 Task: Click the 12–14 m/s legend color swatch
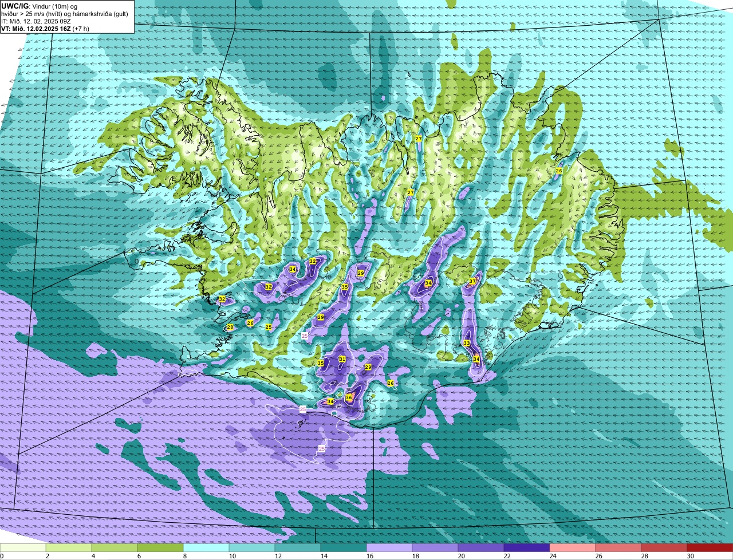pos(298,548)
